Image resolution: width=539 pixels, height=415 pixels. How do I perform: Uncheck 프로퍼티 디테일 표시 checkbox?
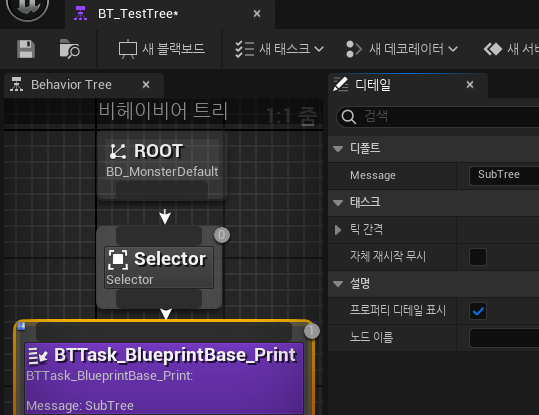click(478, 311)
